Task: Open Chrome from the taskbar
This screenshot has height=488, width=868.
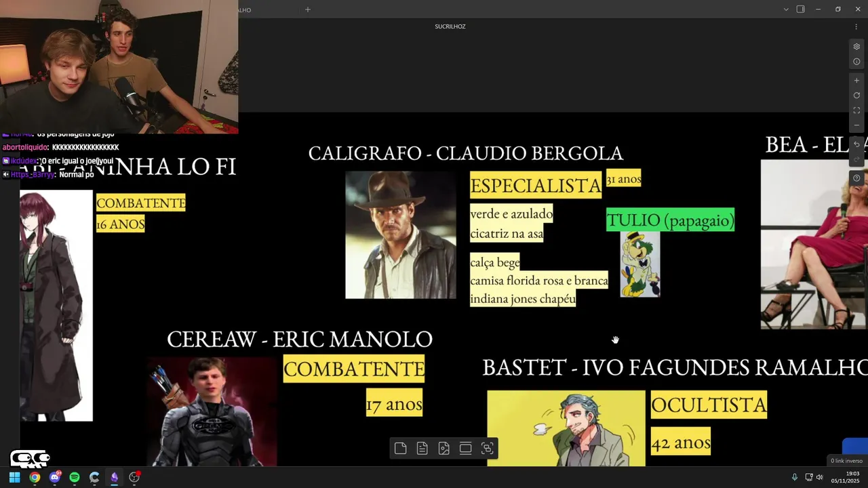Action: (x=35, y=477)
